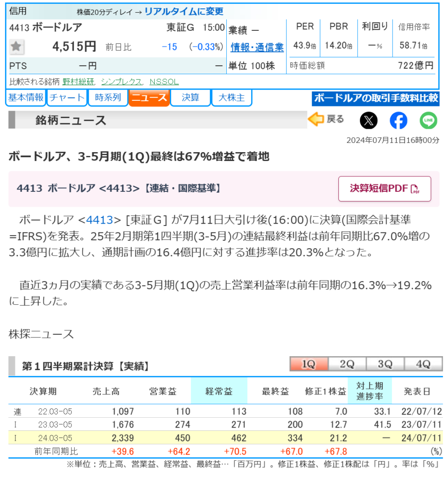Open the 決算短信PDF document

[385, 189]
